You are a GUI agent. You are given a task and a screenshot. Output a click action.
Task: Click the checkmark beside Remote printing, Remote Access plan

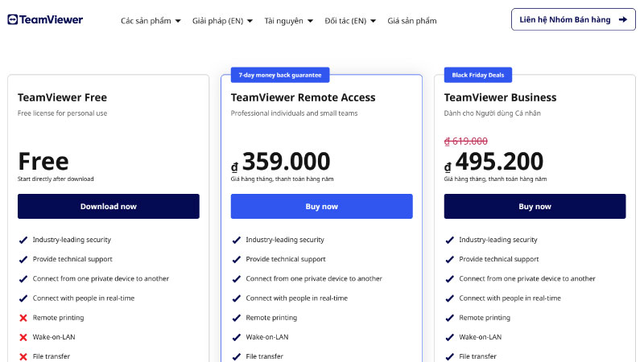tap(237, 318)
